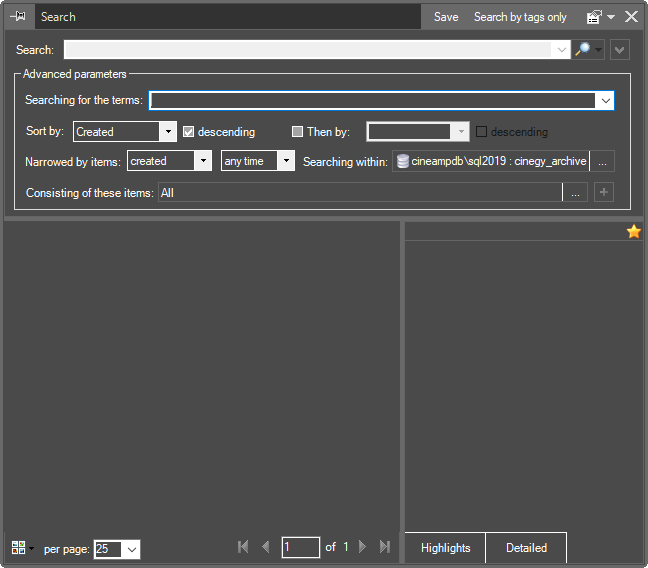The image size is (648, 568).
Task: Expand dropdown arrow beside properties icon
Action: pyautogui.click(x=611, y=17)
